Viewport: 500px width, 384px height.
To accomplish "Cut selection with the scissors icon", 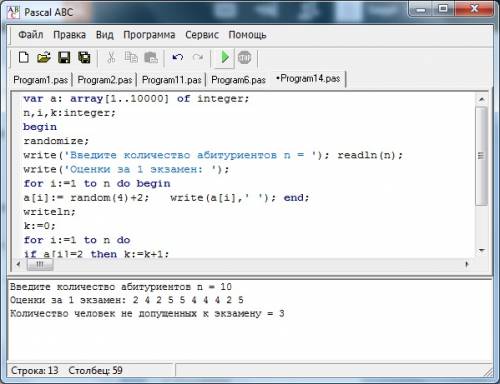I will (x=111, y=58).
